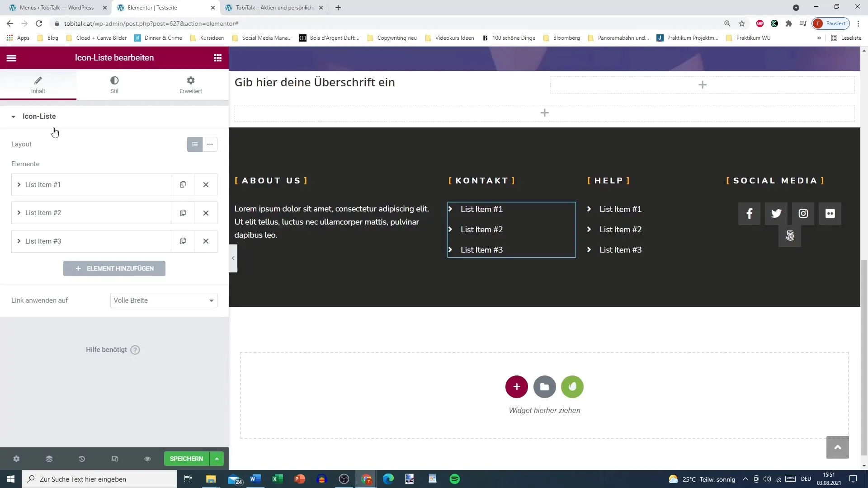868x488 pixels.
Task: Duplicate List Item #1
Action: pyautogui.click(x=183, y=185)
